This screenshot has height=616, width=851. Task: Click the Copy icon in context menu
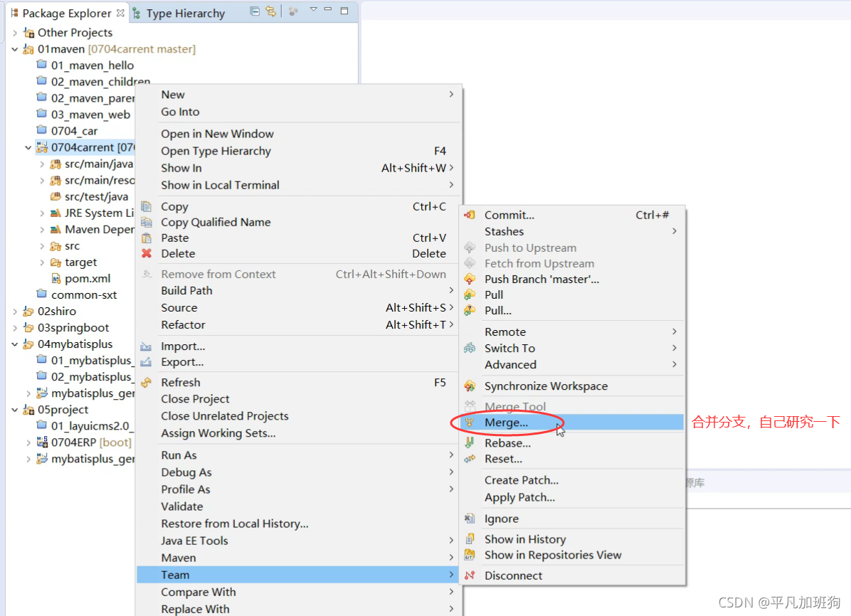[x=146, y=206]
